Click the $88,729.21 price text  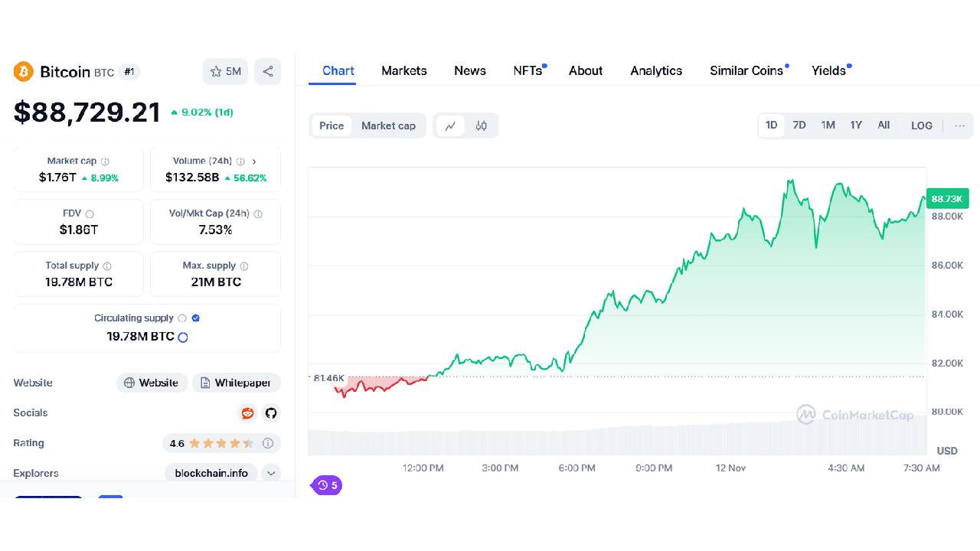[87, 112]
